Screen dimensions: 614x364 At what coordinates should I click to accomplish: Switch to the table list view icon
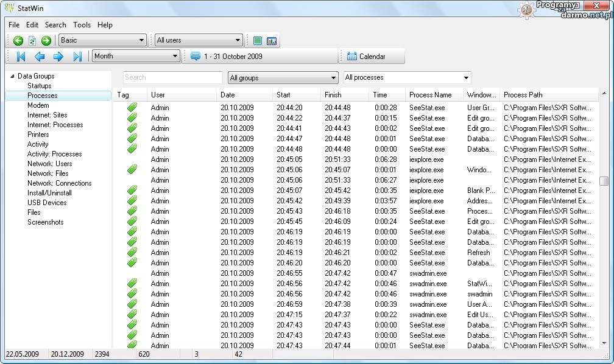click(x=258, y=41)
